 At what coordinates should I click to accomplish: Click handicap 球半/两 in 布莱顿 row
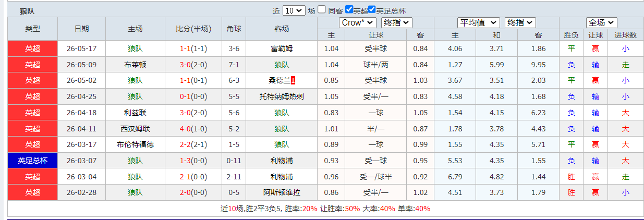376,65
